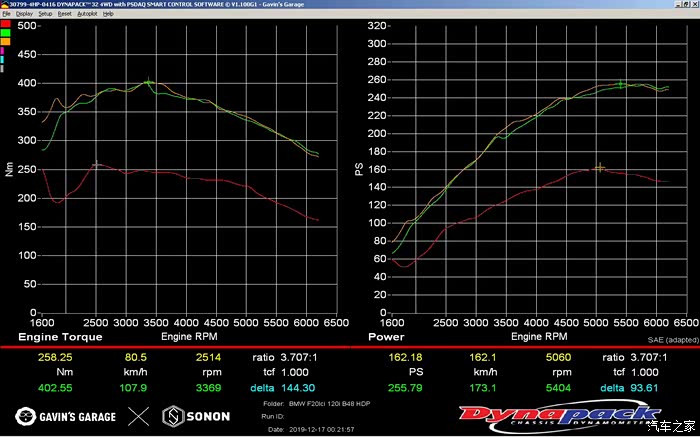The height and width of the screenshot is (437, 700).
Task: Select the red run color swatch
Action: pos(4,23)
